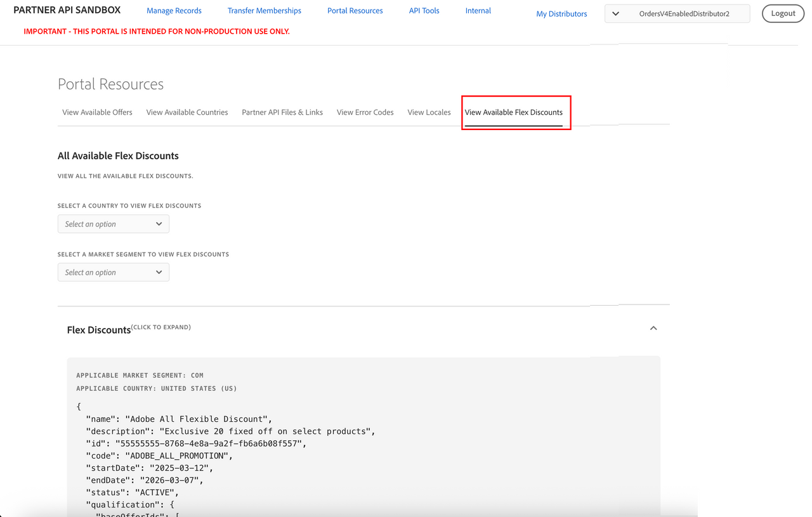The width and height of the screenshot is (812, 517).
Task: Go to View Error Codes tab
Action: pos(365,112)
